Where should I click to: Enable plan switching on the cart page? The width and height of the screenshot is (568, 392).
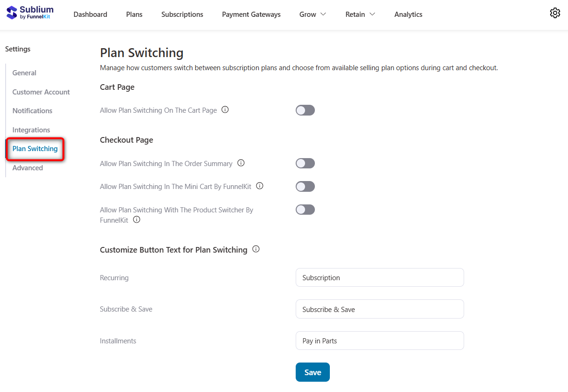[305, 110]
